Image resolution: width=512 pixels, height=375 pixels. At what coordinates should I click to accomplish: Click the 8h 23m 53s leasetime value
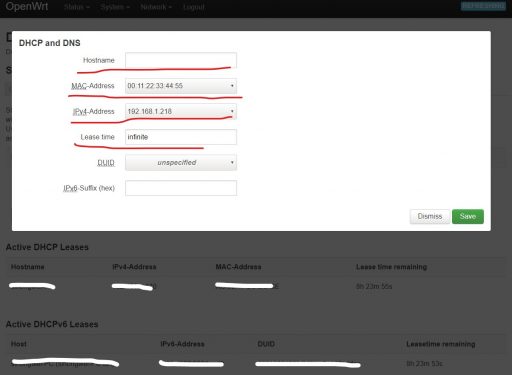pos(424,364)
